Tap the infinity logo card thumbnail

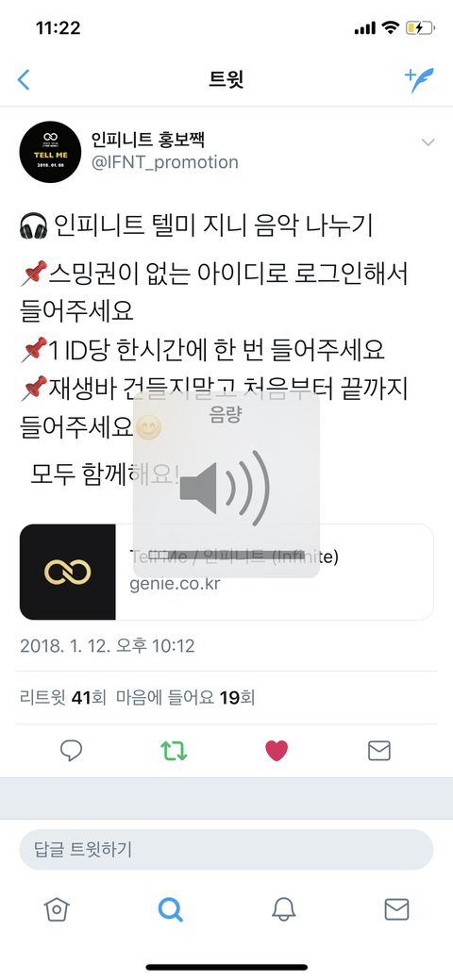pos(68,572)
